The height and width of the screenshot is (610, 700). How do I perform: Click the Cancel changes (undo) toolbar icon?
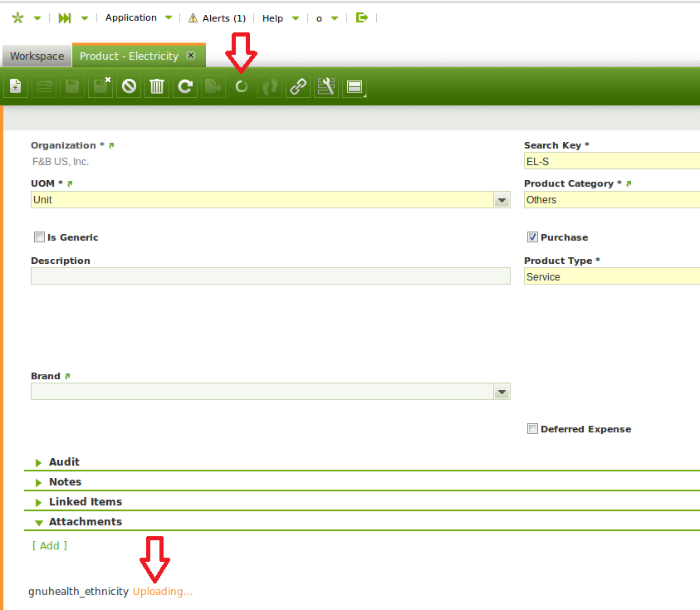point(129,86)
